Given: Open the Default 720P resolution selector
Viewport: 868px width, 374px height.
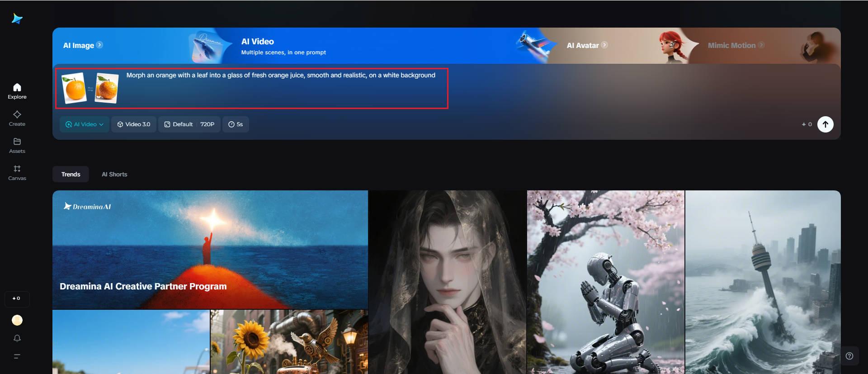Looking at the screenshot, I should [189, 124].
